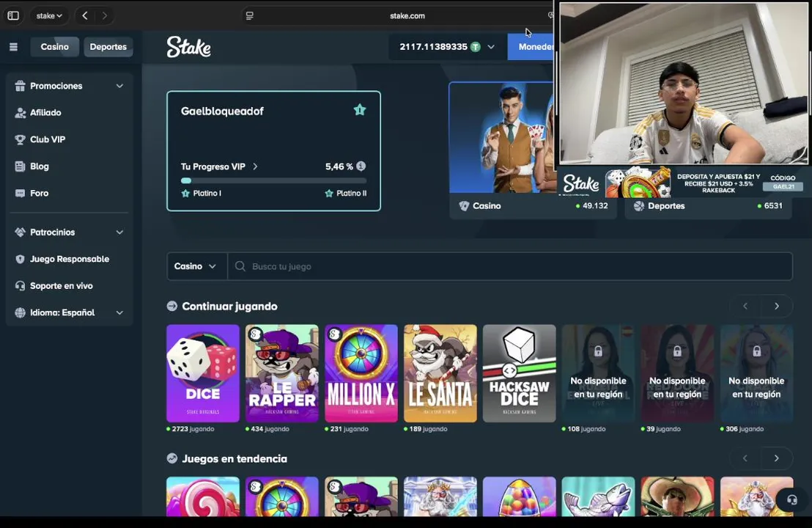Screen dimensions: 812x528
Task: Click the Stake logo
Action: pyautogui.click(x=188, y=47)
